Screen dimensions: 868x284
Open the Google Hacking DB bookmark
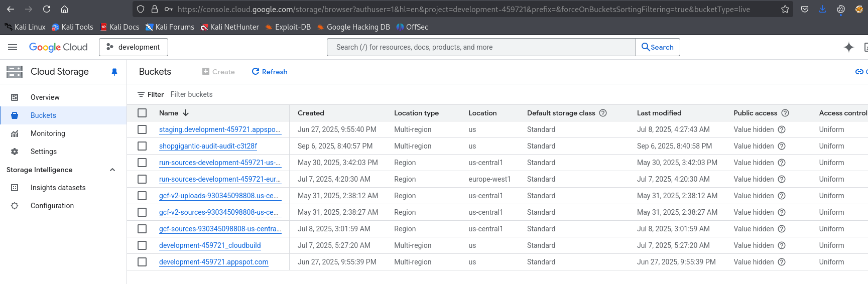tap(353, 27)
